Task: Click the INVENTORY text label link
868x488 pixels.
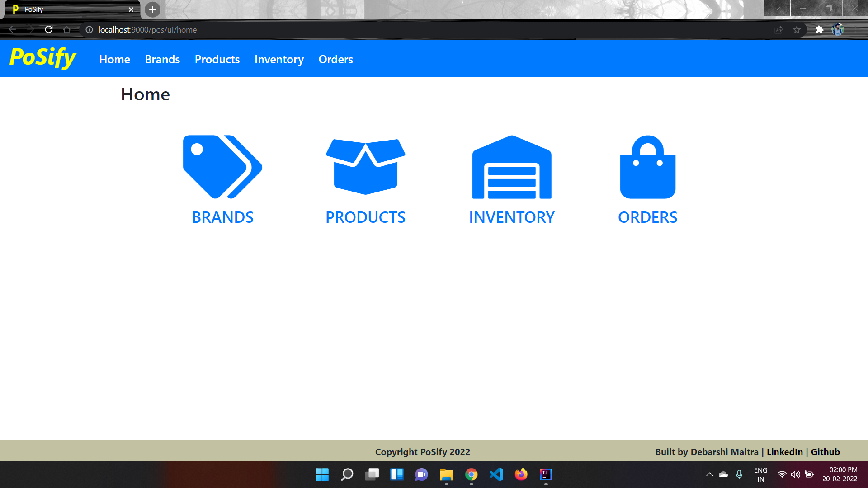Action: coord(511,217)
